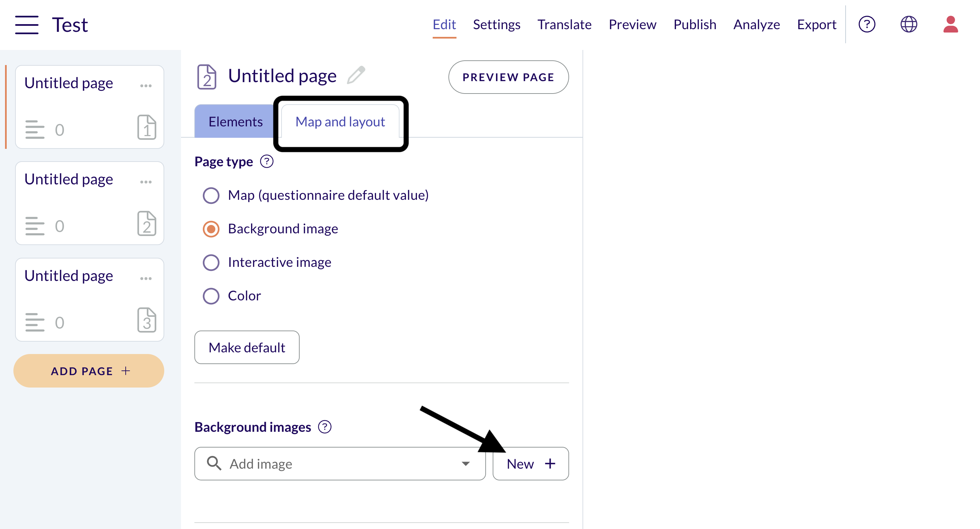This screenshot has width=980, height=529.
Task: Click the Make default button
Action: tap(247, 347)
